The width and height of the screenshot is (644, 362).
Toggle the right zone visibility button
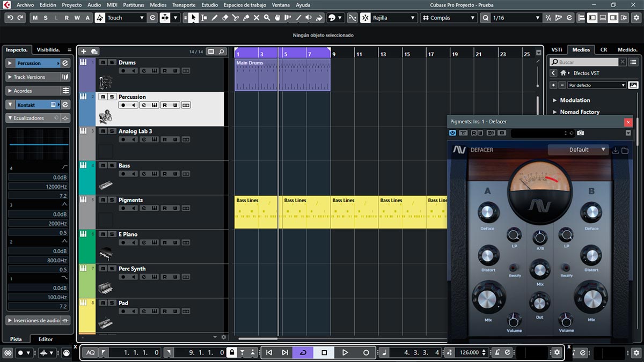613,18
